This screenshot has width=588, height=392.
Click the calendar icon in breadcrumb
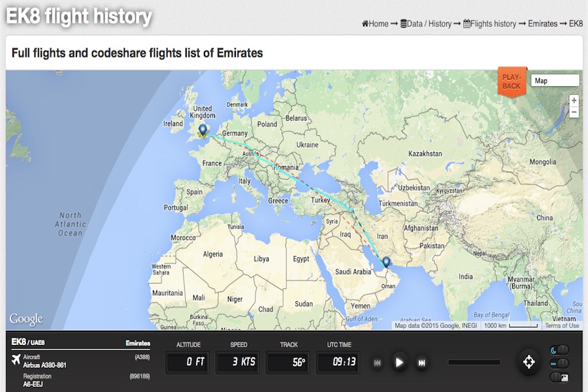(466, 24)
